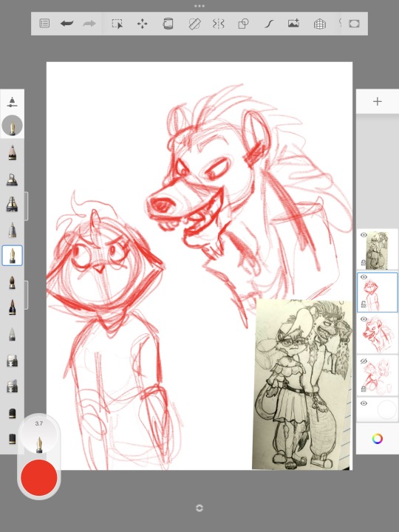Screen dimensions: 399x532
Task: Toggle lock on the photo layer
Action: click(364, 262)
